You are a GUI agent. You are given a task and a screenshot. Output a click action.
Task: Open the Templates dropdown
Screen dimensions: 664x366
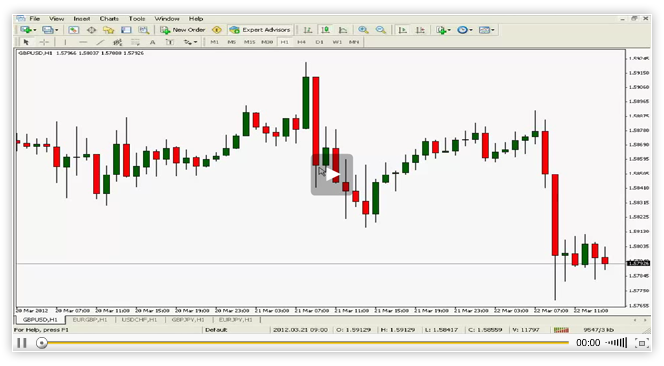[x=486, y=30]
